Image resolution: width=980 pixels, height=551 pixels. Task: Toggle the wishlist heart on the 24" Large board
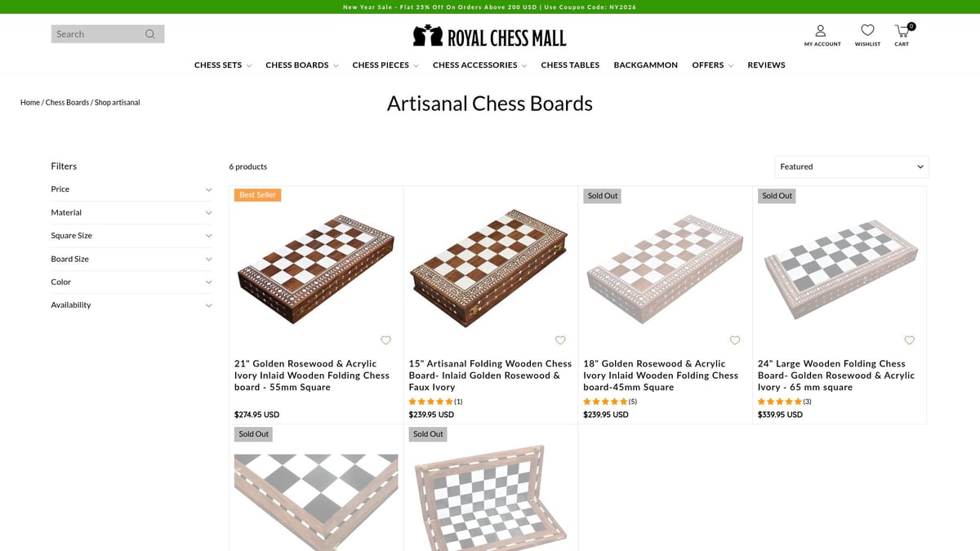(909, 340)
